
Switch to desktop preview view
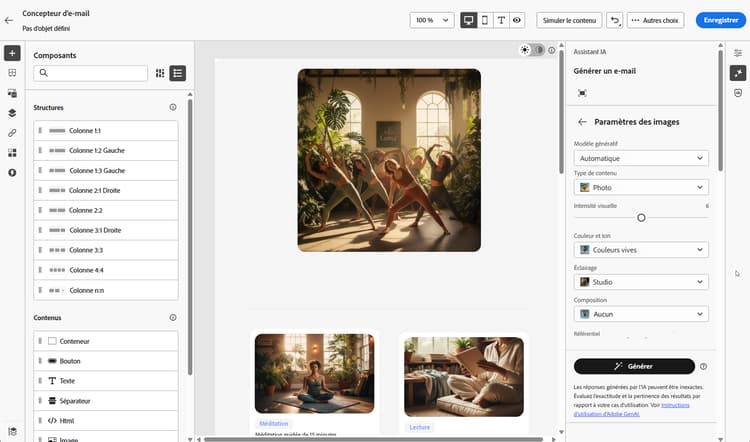pyautogui.click(x=469, y=20)
